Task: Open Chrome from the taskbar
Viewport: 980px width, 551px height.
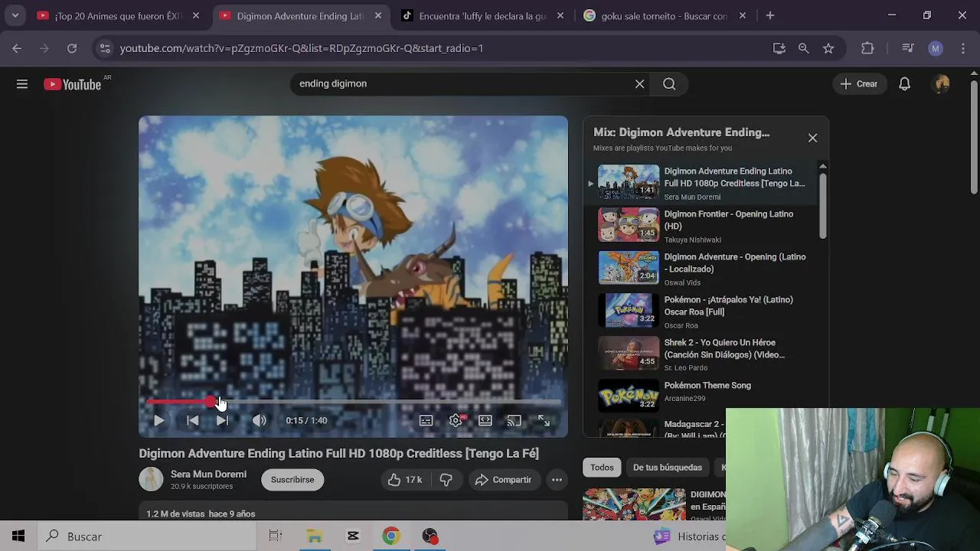Action: (391, 536)
